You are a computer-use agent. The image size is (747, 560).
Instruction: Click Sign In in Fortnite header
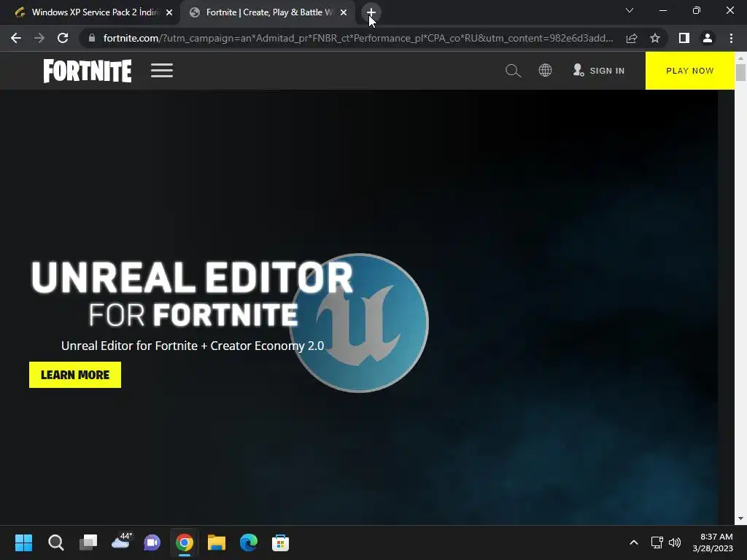click(x=598, y=71)
